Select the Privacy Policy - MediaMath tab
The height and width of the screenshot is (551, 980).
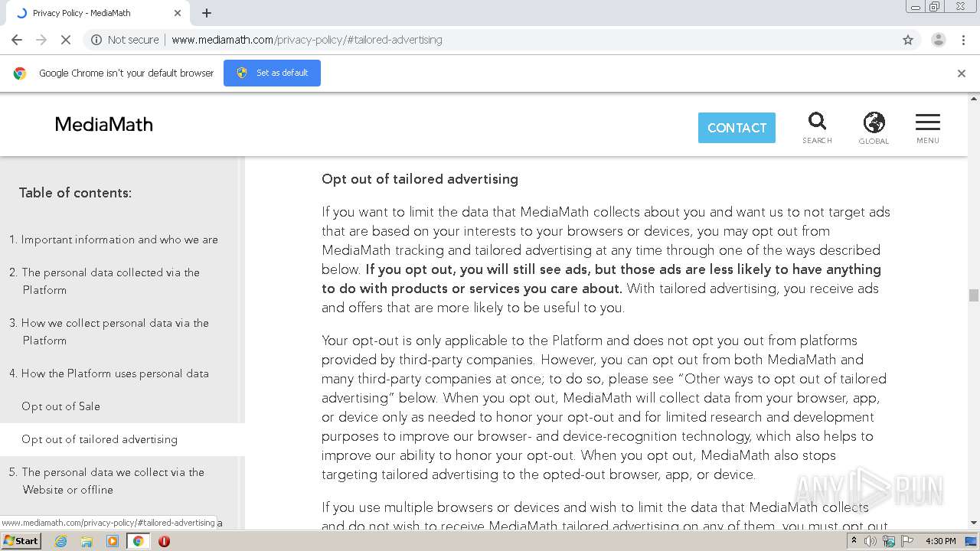coord(92,13)
